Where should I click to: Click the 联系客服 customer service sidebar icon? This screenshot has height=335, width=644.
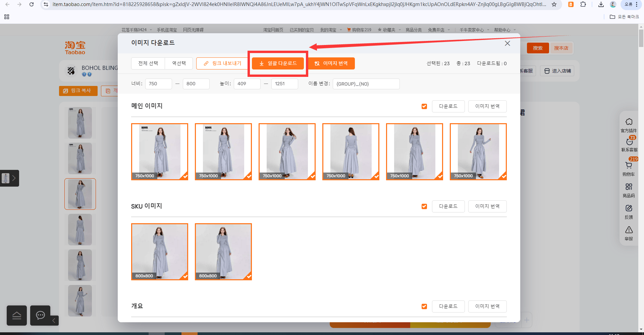pos(629,145)
